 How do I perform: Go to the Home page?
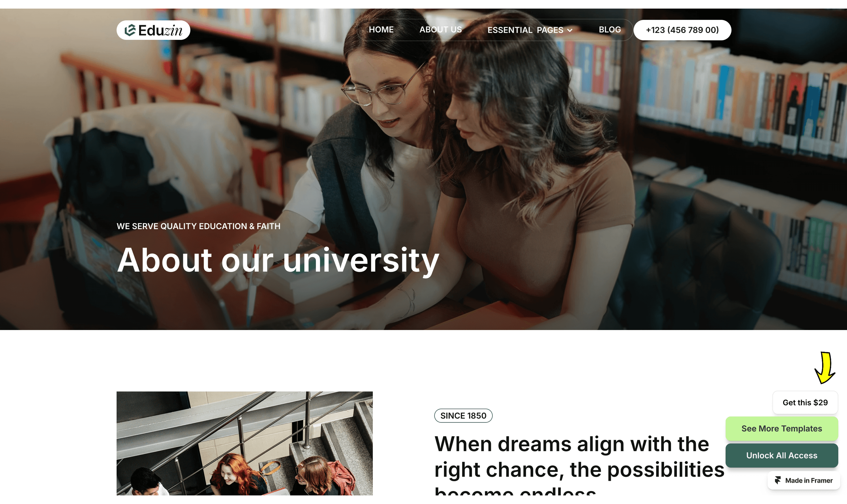click(381, 30)
